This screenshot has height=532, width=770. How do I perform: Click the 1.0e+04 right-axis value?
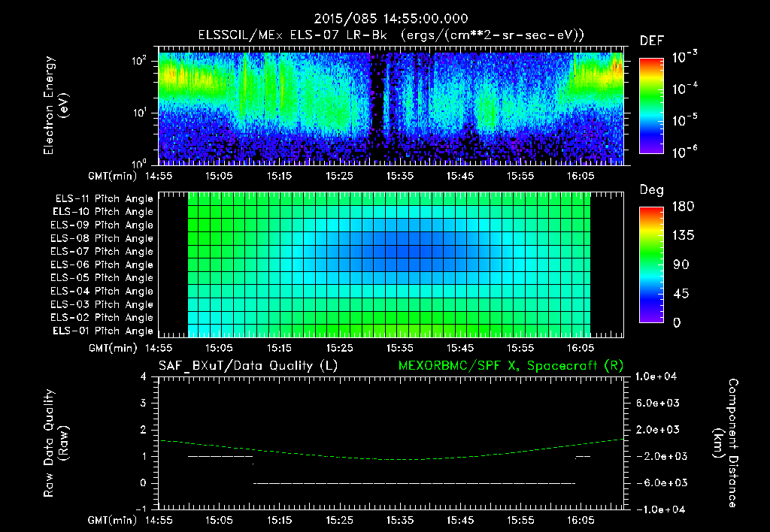point(656,376)
